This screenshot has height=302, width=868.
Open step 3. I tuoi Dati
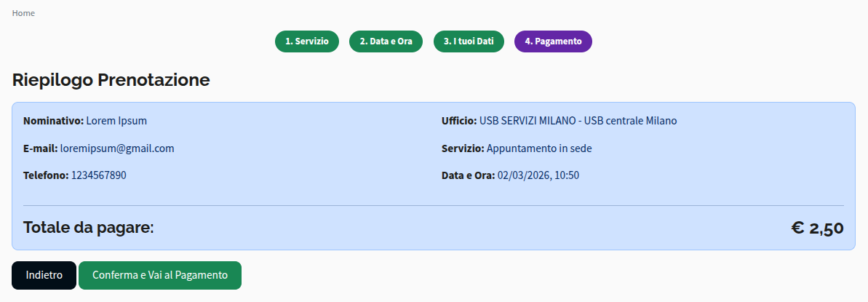pos(469,41)
